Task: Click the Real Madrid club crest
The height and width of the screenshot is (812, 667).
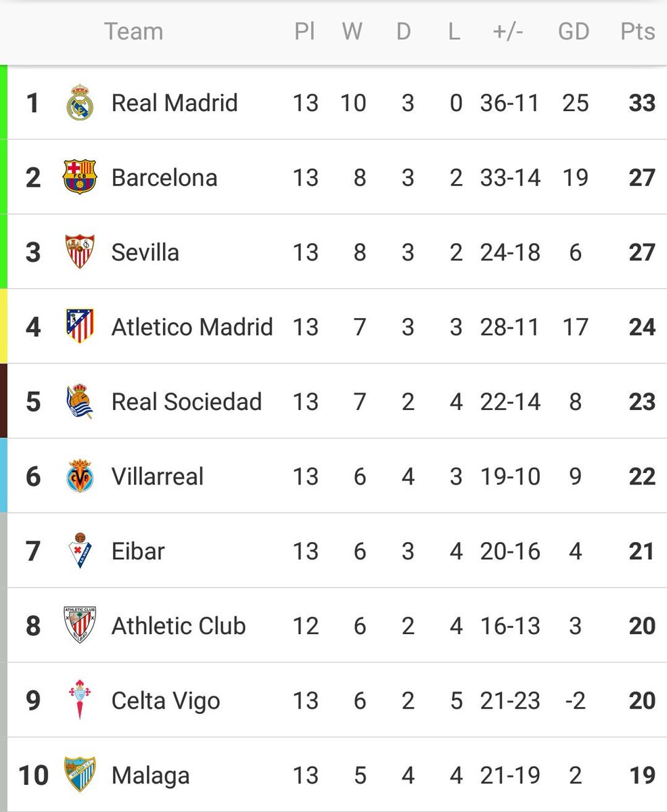Action: click(x=79, y=103)
